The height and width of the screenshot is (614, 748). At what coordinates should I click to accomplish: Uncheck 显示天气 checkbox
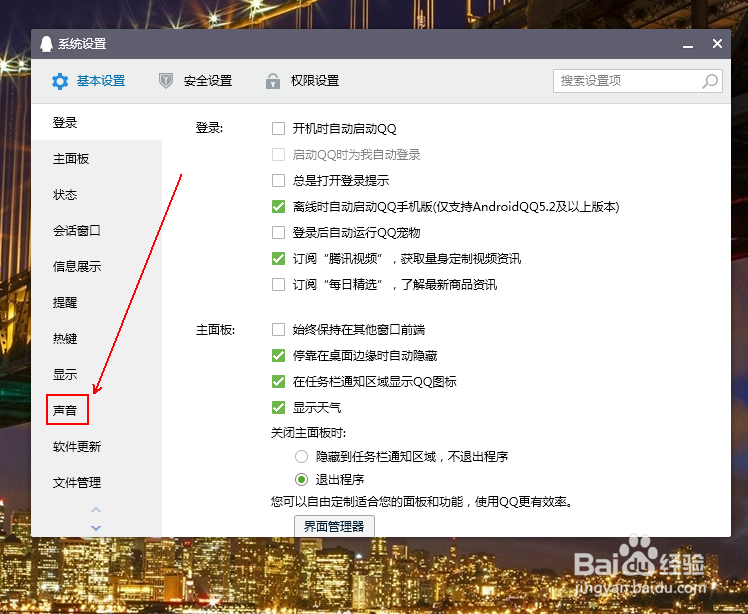pyautogui.click(x=278, y=407)
